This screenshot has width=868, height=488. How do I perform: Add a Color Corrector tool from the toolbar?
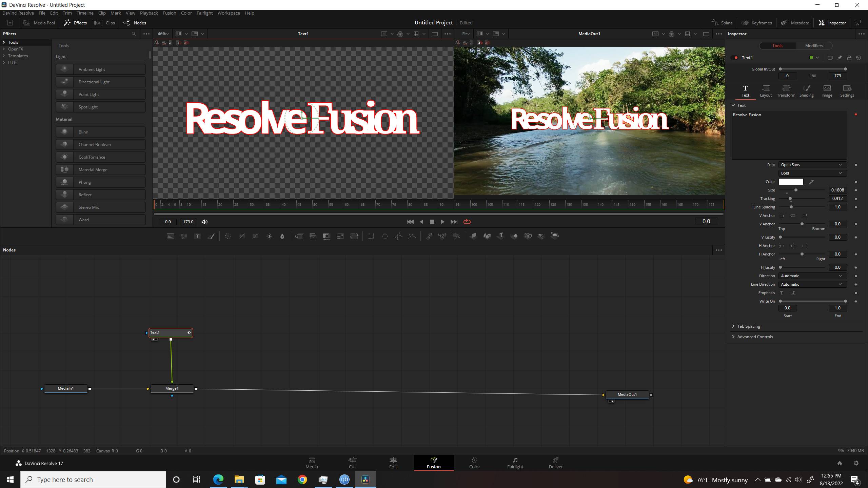(228, 236)
